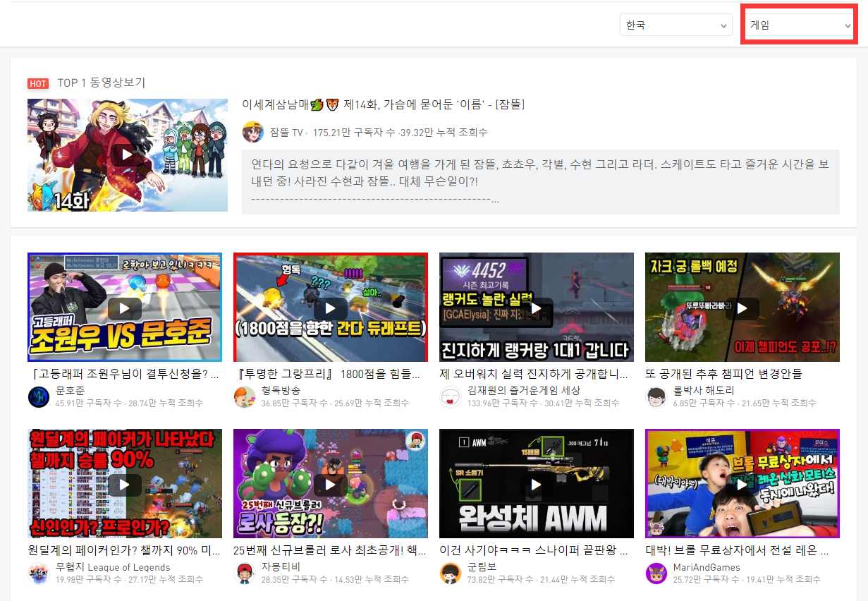Open 대박! 브롤 무료상자에서 전설 레온 title
The width and height of the screenshot is (868, 601).
(x=737, y=550)
